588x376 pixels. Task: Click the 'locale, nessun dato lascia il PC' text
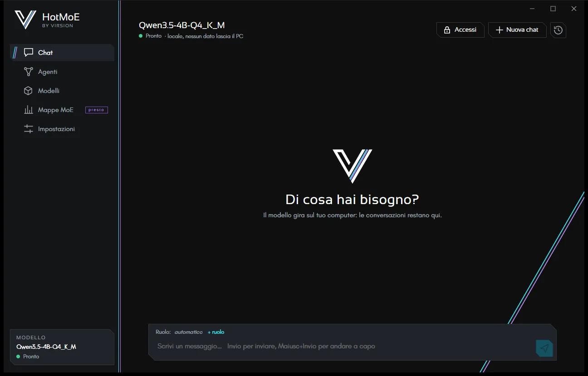click(x=206, y=36)
